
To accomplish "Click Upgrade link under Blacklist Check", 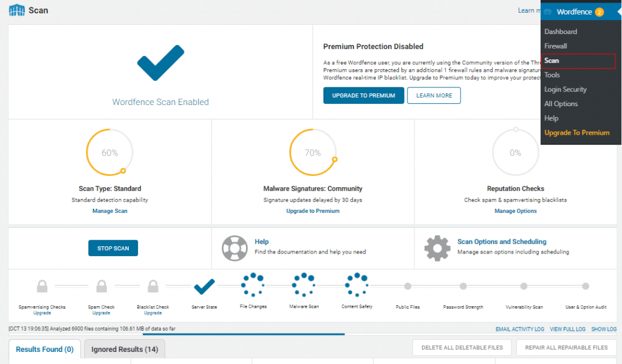I will pyautogui.click(x=152, y=313).
